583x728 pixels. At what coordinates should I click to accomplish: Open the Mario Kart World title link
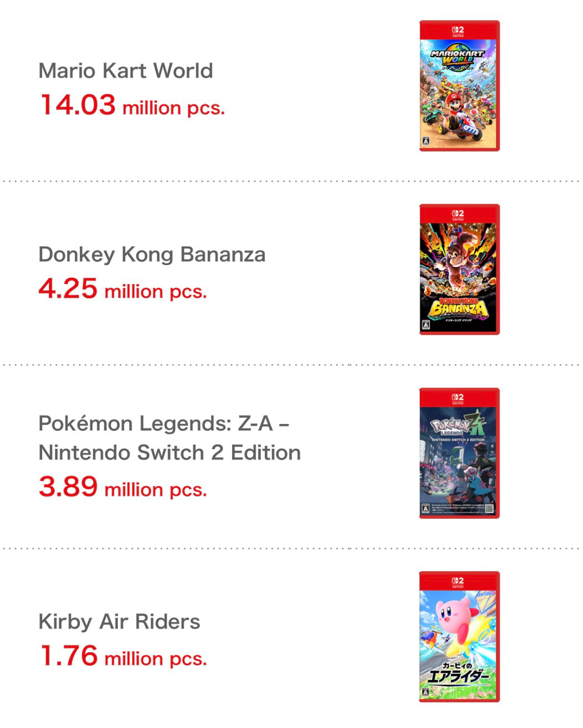click(126, 71)
